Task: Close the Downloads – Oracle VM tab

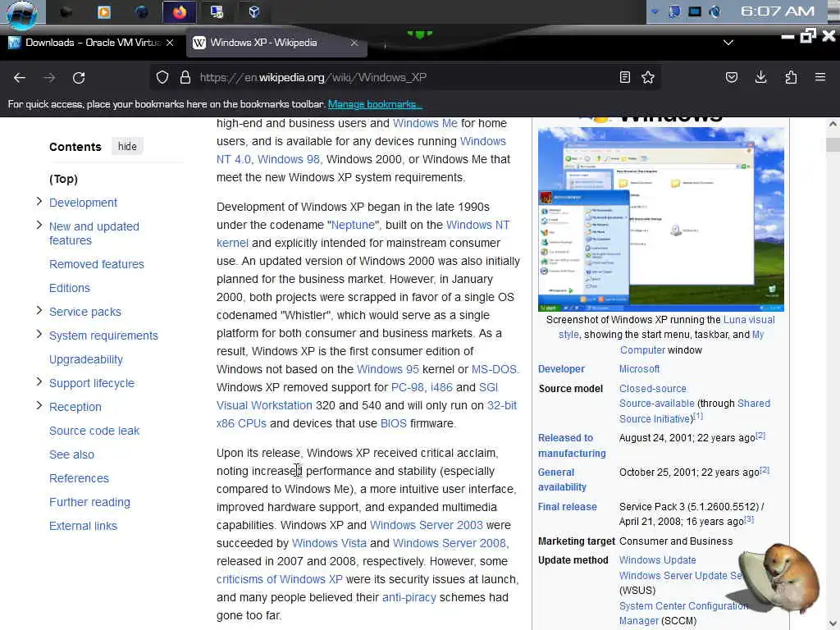Action: (169, 43)
